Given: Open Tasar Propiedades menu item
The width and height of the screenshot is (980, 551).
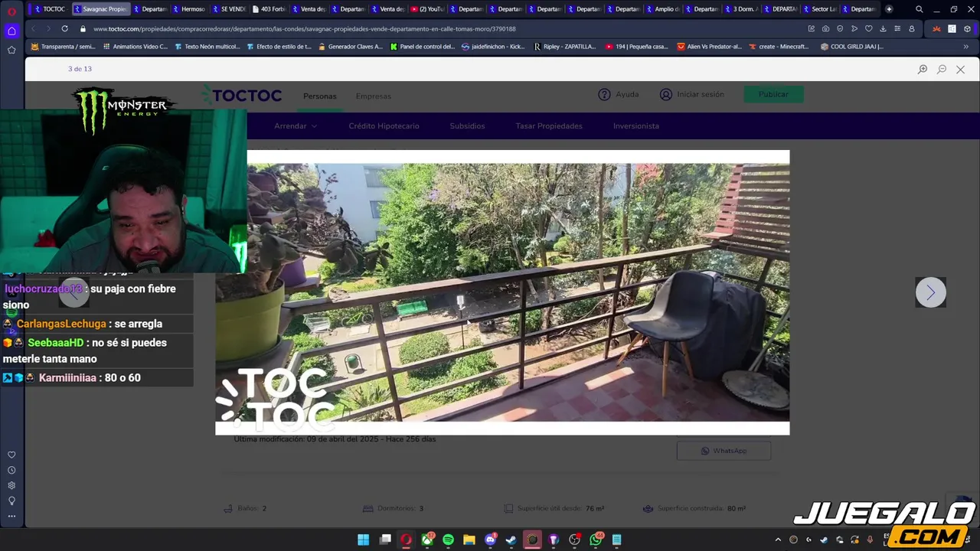Looking at the screenshot, I should pyautogui.click(x=549, y=126).
